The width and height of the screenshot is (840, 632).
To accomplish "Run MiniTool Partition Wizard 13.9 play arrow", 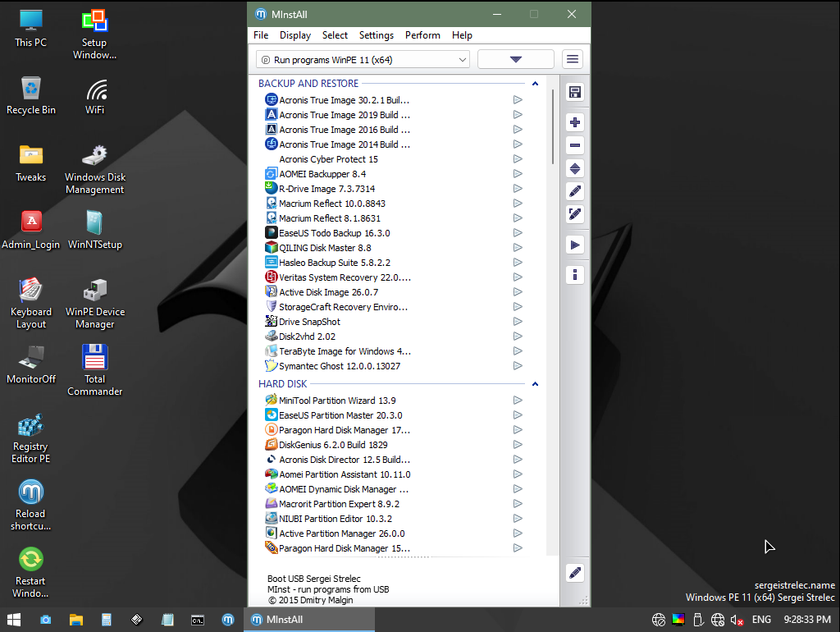I will pos(518,401).
